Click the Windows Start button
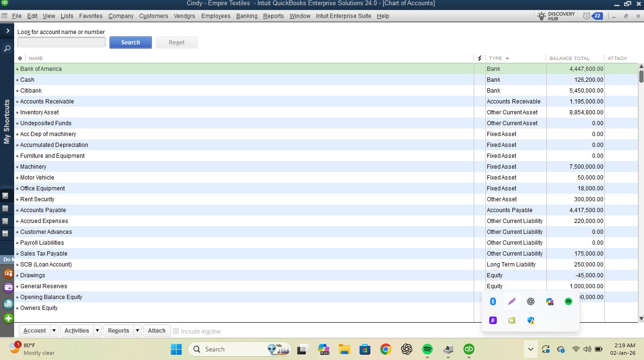This screenshot has height=360, width=644. (x=176, y=349)
